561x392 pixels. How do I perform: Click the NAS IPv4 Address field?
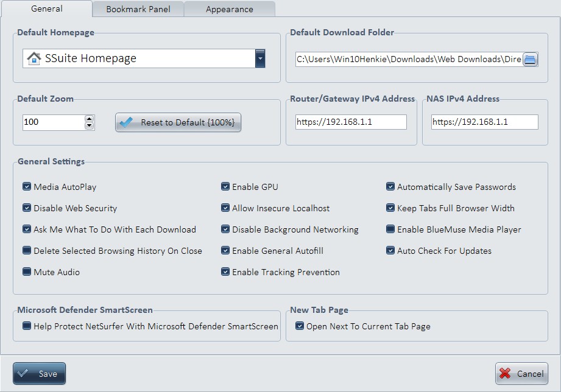[484, 122]
